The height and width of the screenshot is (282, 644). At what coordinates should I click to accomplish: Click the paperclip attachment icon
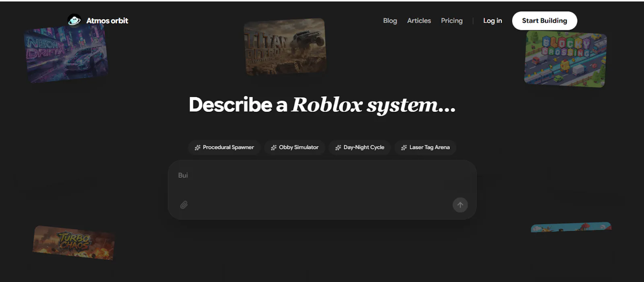coord(184,205)
